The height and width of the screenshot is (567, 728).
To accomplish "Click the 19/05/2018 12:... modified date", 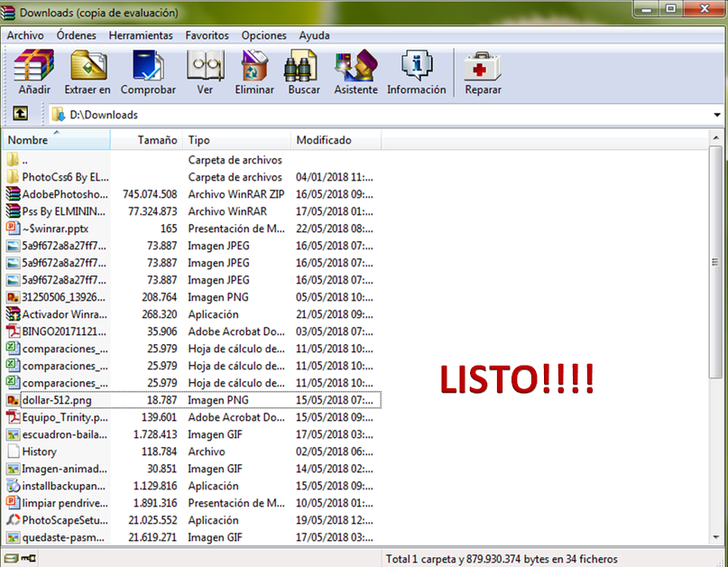I will click(335, 520).
